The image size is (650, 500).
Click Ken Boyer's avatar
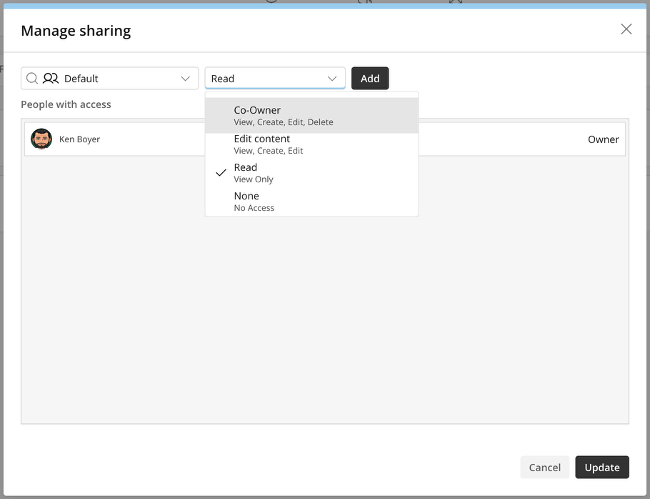pyautogui.click(x=41, y=139)
